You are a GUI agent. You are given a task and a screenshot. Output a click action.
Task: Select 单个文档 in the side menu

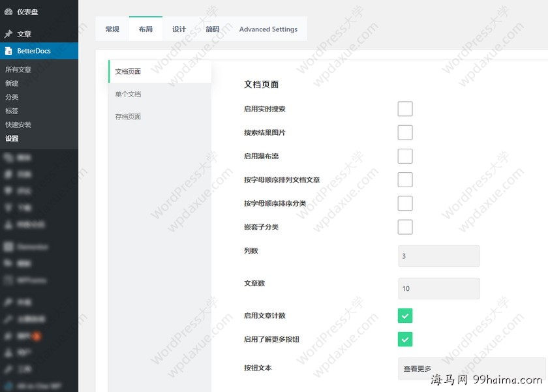[x=160, y=95]
